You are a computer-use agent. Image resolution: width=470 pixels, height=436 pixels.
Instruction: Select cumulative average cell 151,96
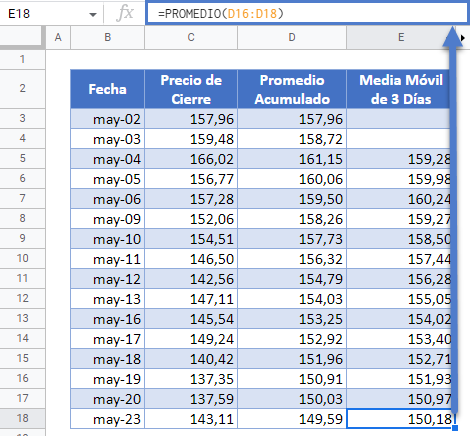292,359
